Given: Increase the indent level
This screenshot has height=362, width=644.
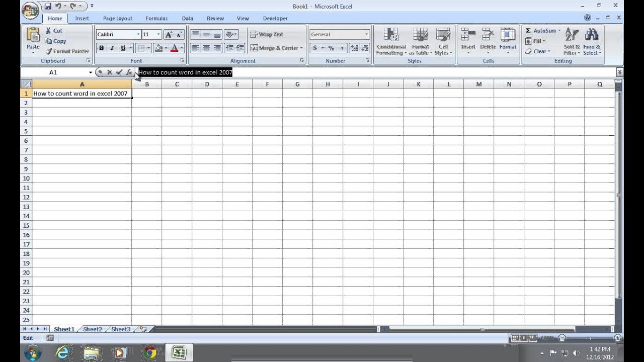Looking at the screenshot, I should click(x=240, y=48).
